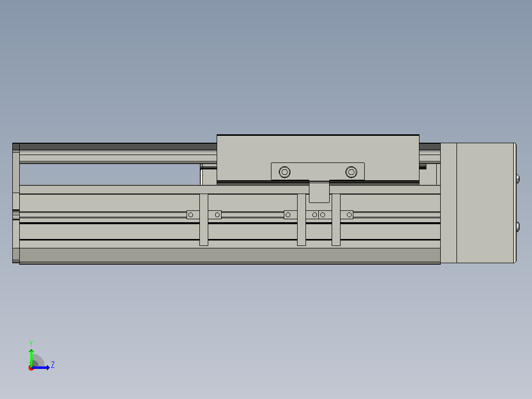Pick the leftmost vertical bracket strip
This screenshot has height=399, width=532.
click(203, 220)
